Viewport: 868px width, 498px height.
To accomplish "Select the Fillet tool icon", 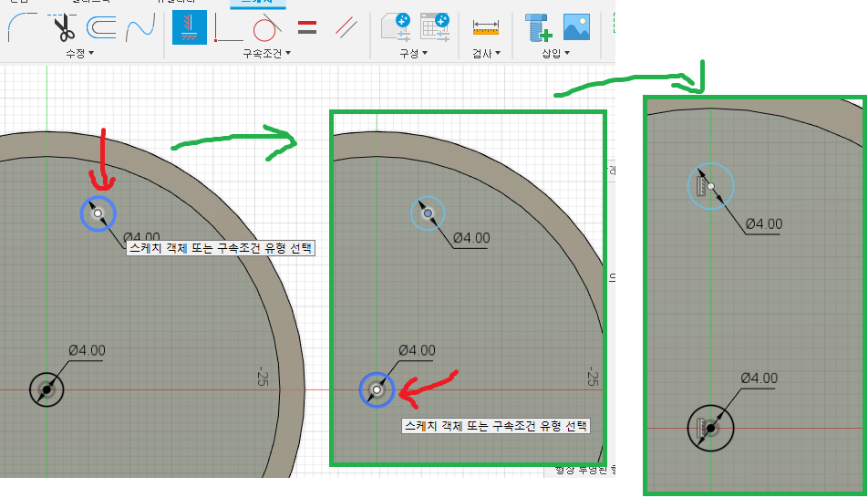I will coord(21,27).
